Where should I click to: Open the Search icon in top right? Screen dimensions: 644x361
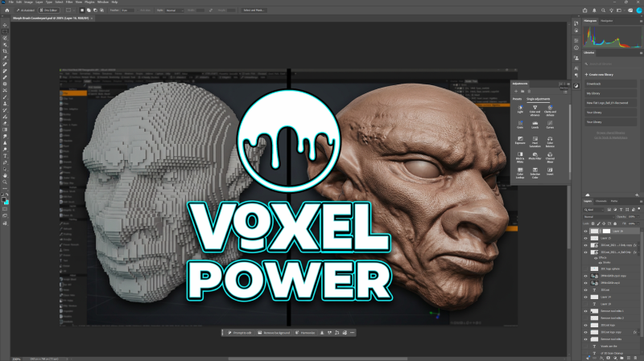[603, 10]
